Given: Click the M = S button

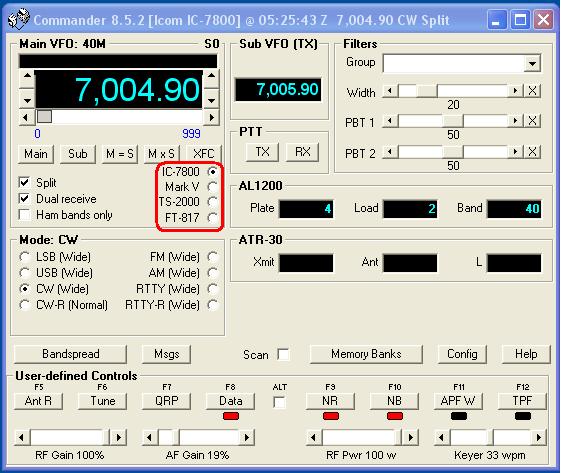Looking at the screenshot, I should pos(120,154).
